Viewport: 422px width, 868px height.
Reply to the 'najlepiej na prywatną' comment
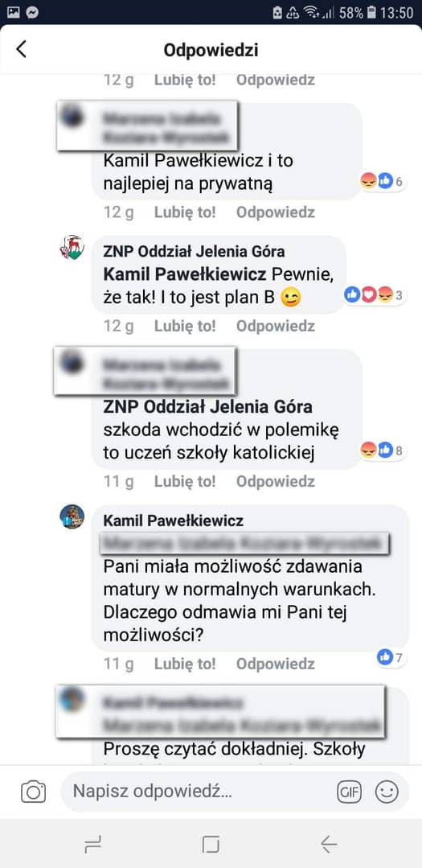tap(276, 212)
